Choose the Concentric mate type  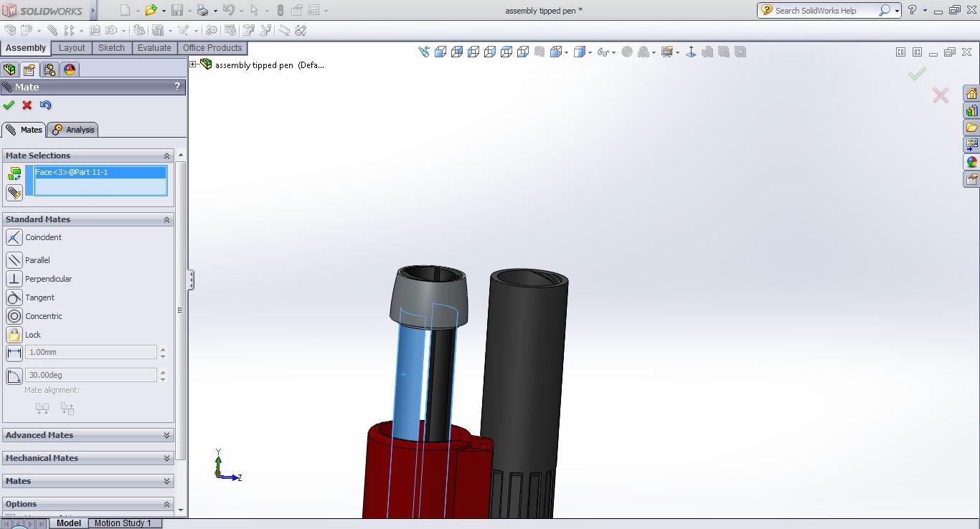(x=14, y=316)
